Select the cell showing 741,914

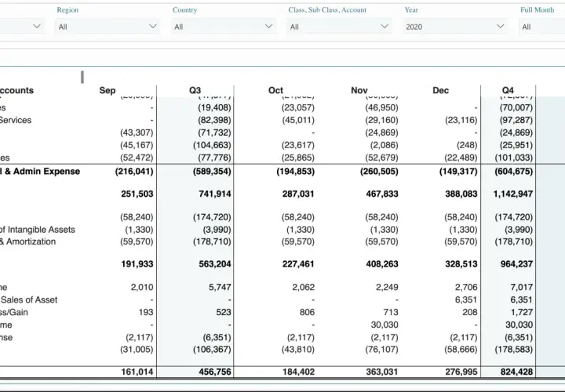click(215, 194)
